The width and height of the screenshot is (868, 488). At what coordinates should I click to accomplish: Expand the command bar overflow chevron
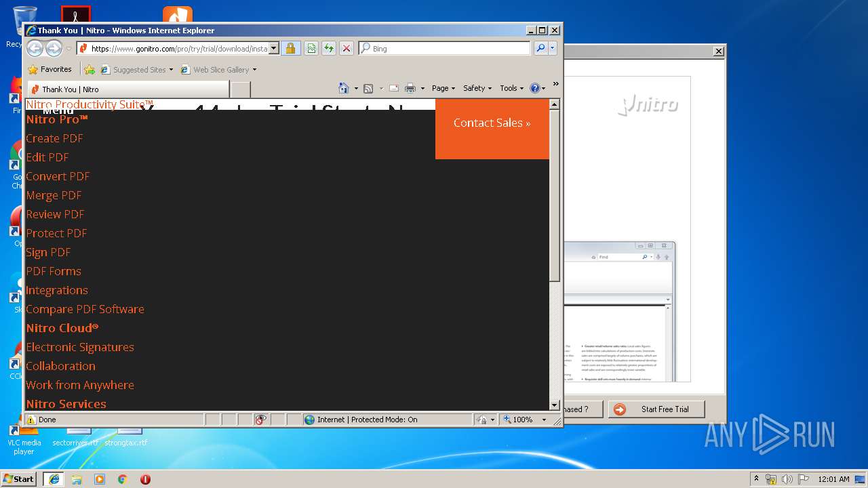tap(555, 84)
